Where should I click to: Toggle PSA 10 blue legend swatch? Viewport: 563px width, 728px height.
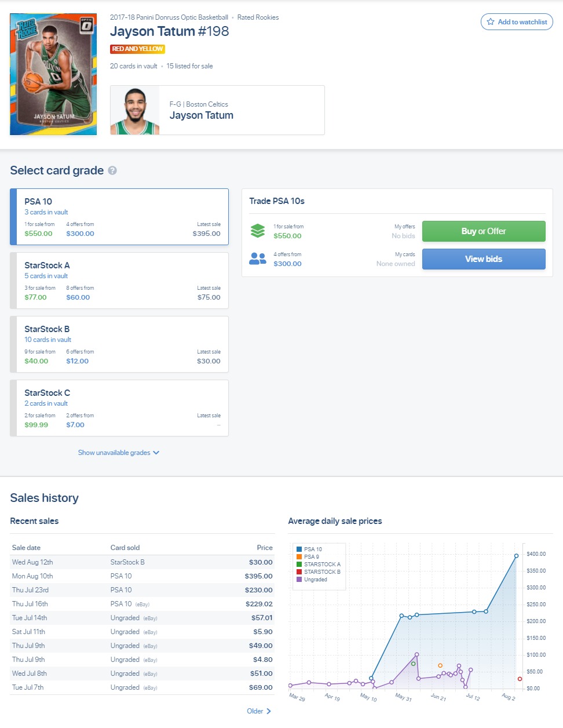click(x=299, y=549)
